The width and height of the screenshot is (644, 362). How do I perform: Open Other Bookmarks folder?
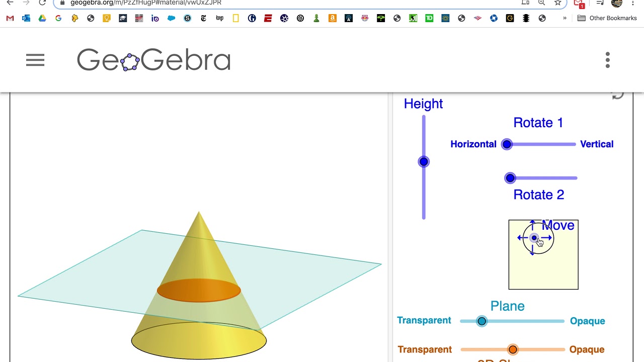[x=607, y=18]
